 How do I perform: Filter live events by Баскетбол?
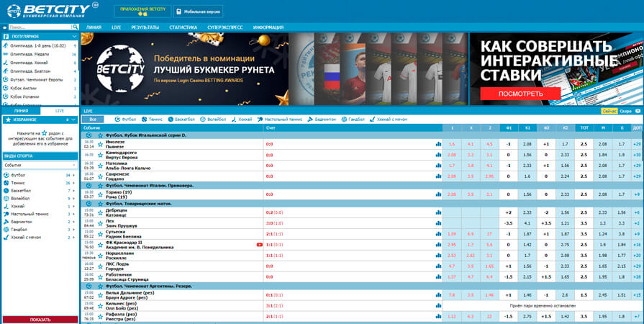coord(181,120)
